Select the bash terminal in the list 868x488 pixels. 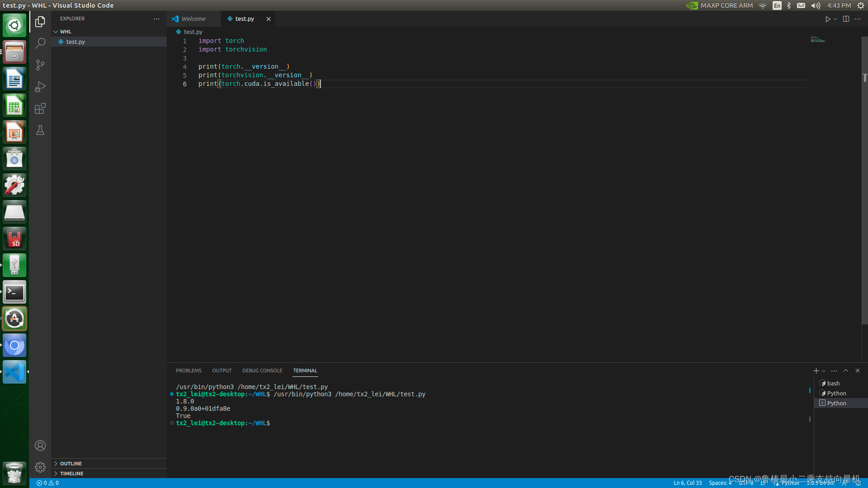coord(833,383)
